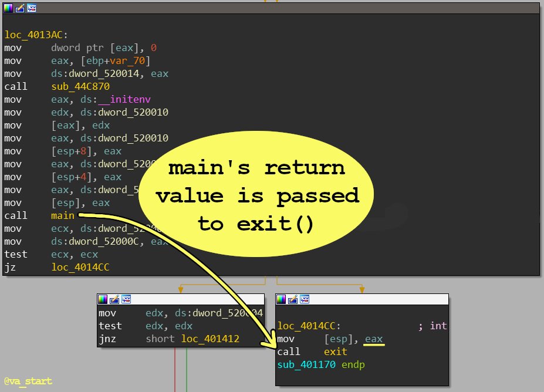Click group icon of loc_4014CC node
Screen dimensions: 544x392
point(305,299)
